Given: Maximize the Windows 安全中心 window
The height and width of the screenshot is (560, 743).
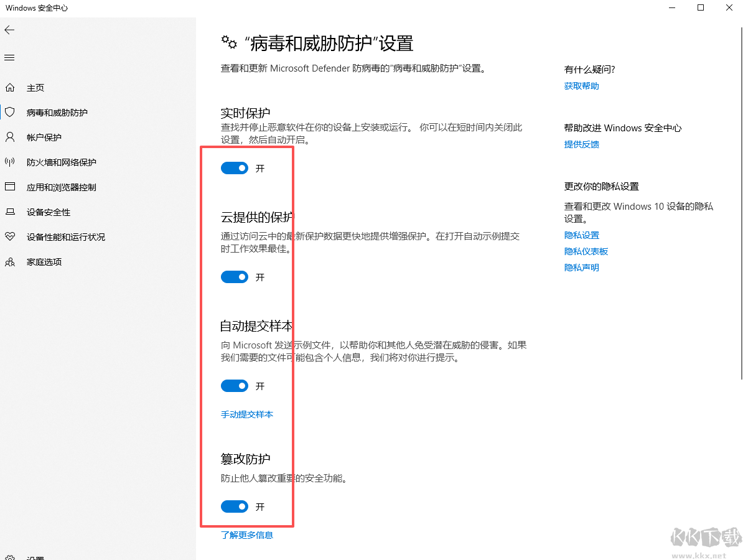Looking at the screenshot, I should click(701, 7).
